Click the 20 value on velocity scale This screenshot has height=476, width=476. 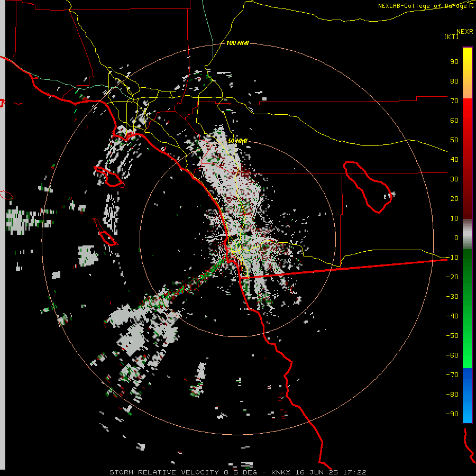point(454,198)
